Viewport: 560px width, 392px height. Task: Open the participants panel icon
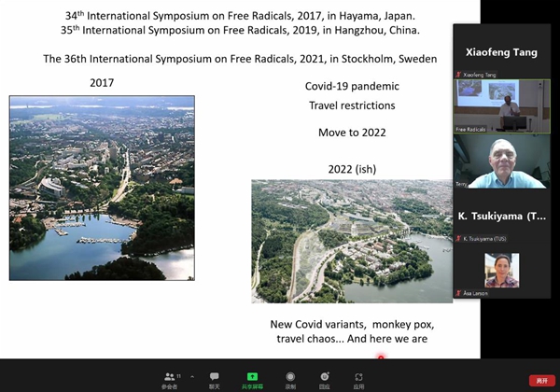tap(170, 376)
